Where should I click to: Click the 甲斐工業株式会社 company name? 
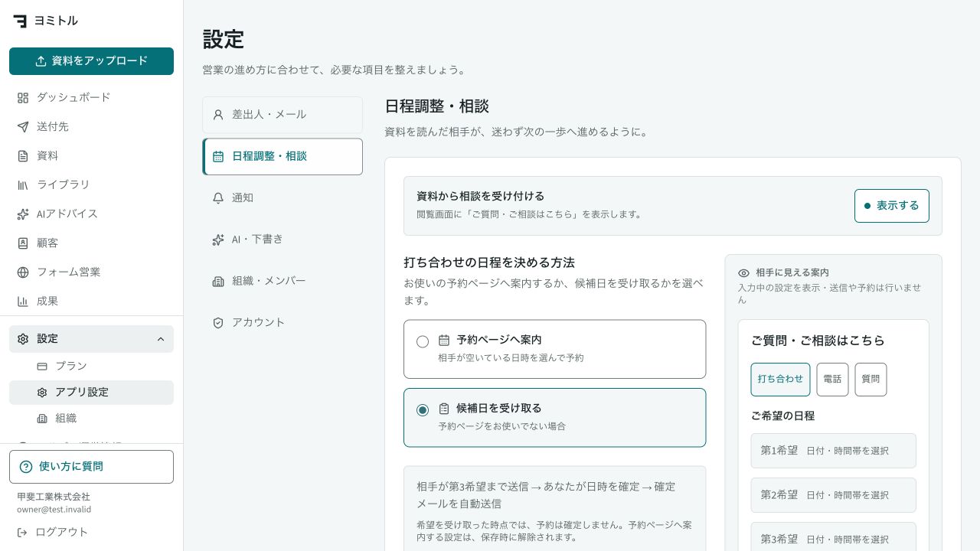point(54,497)
